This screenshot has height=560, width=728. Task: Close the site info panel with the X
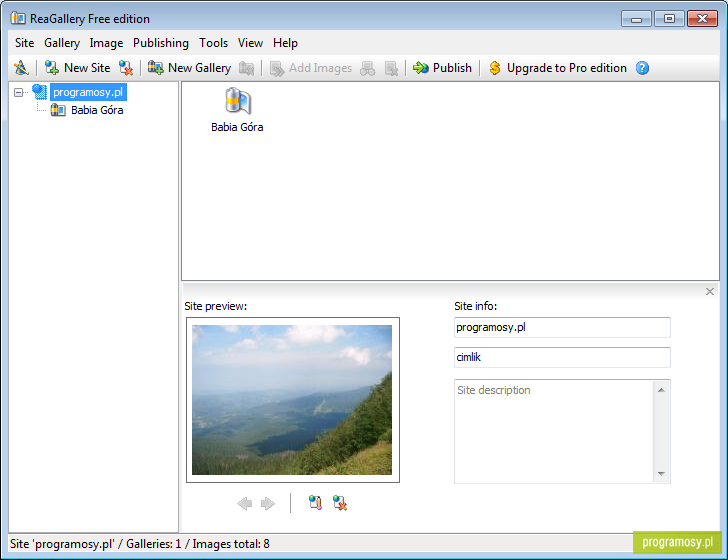click(x=710, y=292)
